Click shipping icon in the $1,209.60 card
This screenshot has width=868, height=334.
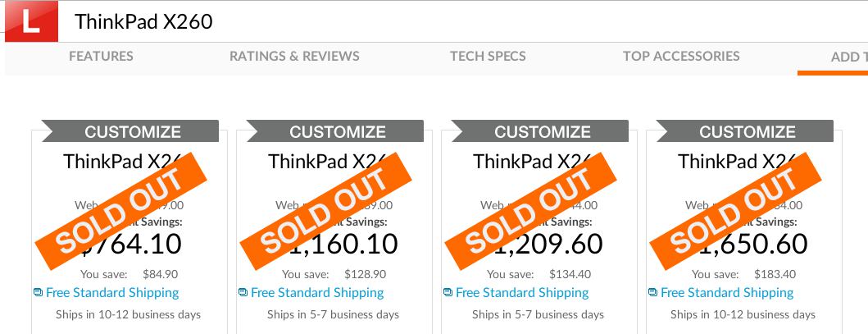[x=448, y=293]
